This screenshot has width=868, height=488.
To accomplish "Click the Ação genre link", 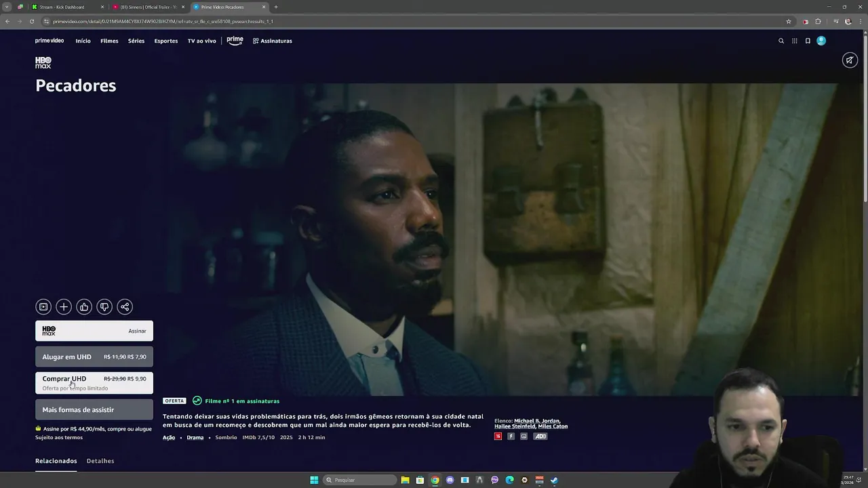I will point(169,438).
